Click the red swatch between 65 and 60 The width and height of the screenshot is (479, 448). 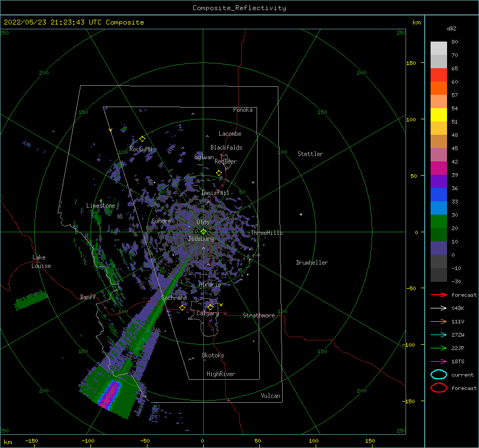point(439,75)
